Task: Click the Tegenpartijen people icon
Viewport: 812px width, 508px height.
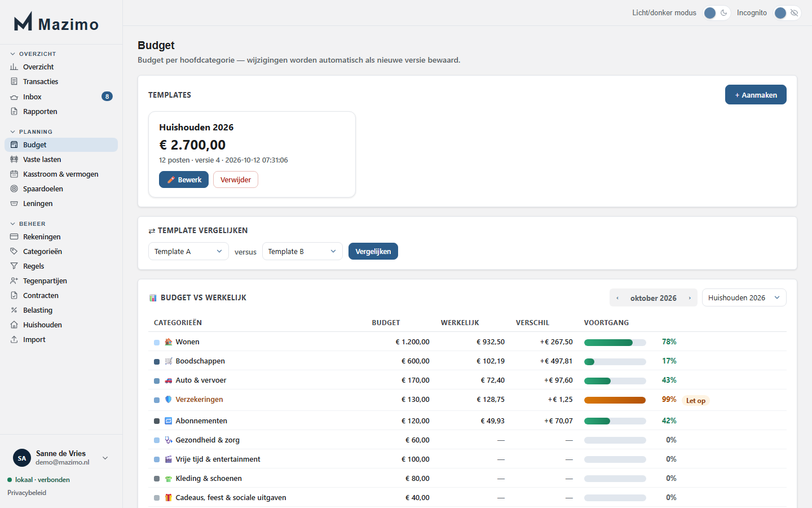Action: click(x=14, y=281)
